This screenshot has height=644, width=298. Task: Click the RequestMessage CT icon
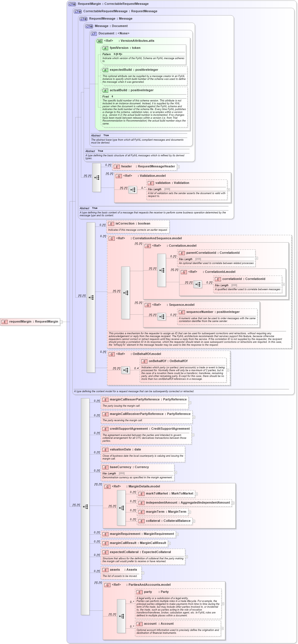(x=84, y=19)
